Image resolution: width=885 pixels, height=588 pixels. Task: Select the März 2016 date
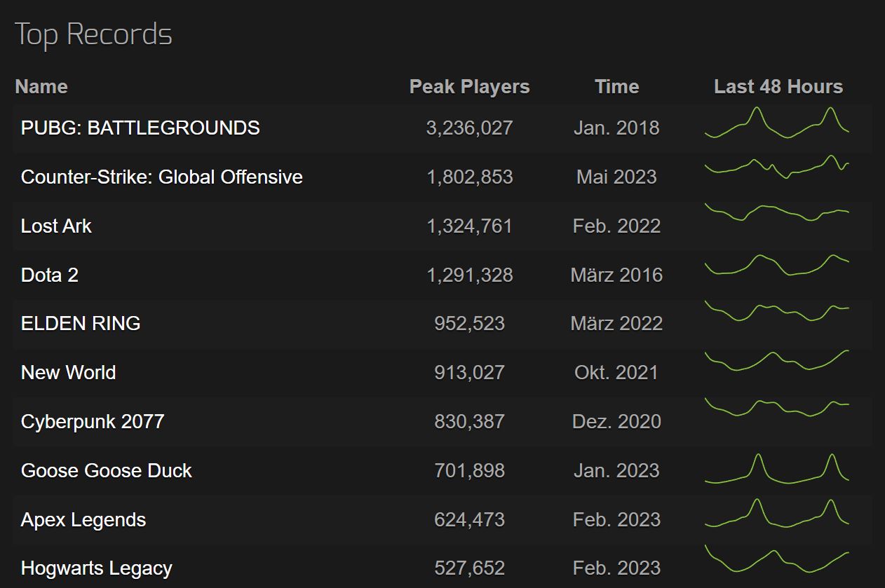click(x=616, y=275)
